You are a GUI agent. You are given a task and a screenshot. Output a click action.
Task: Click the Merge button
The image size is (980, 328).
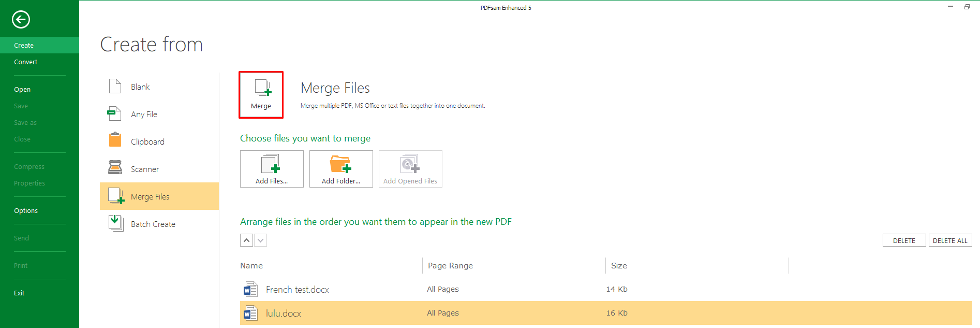tap(261, 95)
